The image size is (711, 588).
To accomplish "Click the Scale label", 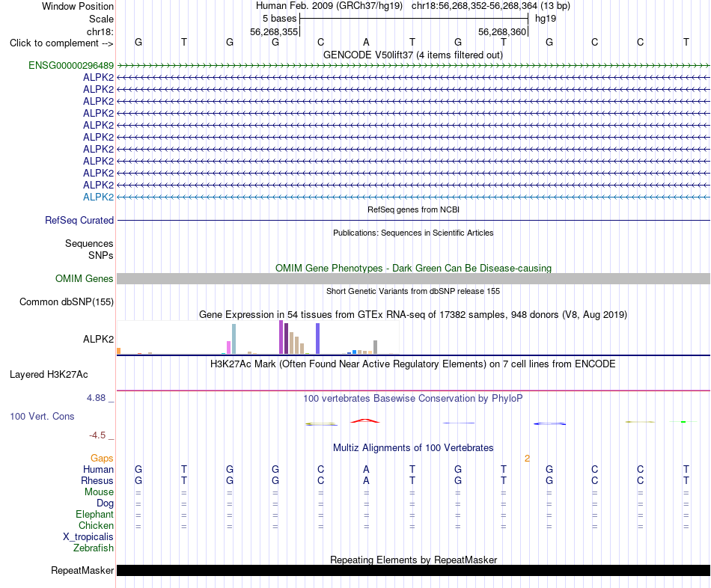I will point(101,19).
